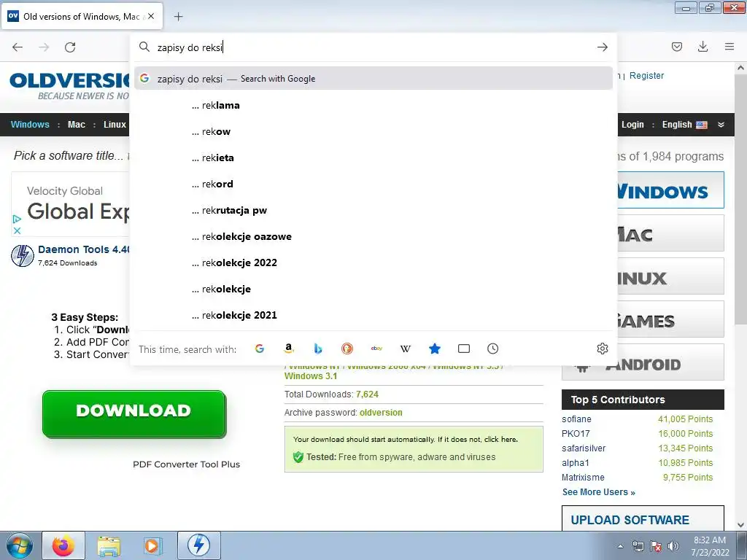747x560 pixels.
Task: Choose the 'rekow' suggestion
Action: 373,131
